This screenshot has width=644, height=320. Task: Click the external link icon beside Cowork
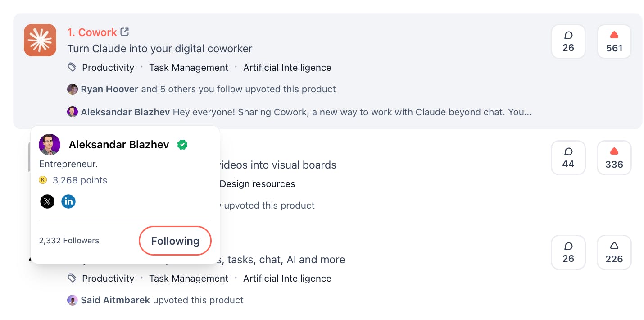[x=125, y=32]
